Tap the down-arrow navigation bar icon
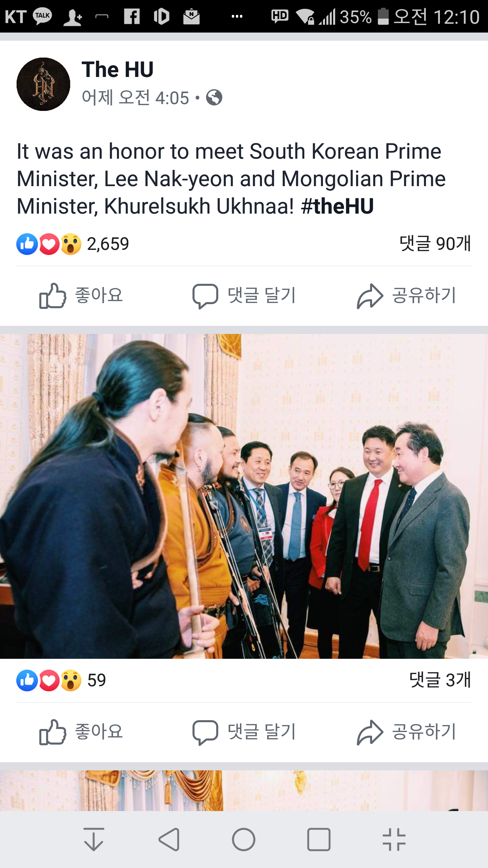Image resolution: width=488 pixels, height=868 pixels. point(94,839)
